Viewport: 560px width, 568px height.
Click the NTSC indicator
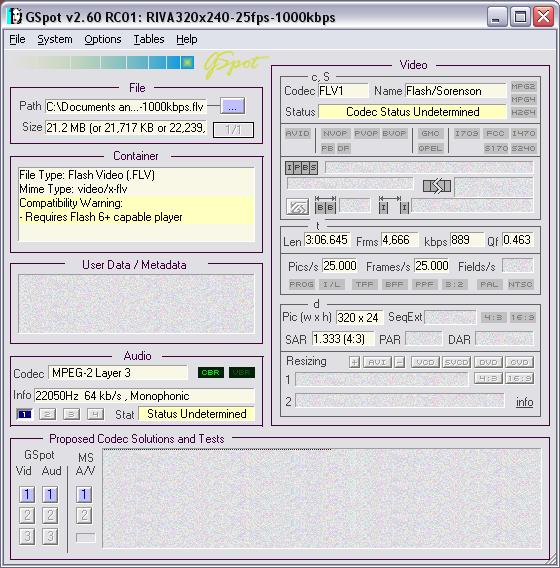[520, 284]
